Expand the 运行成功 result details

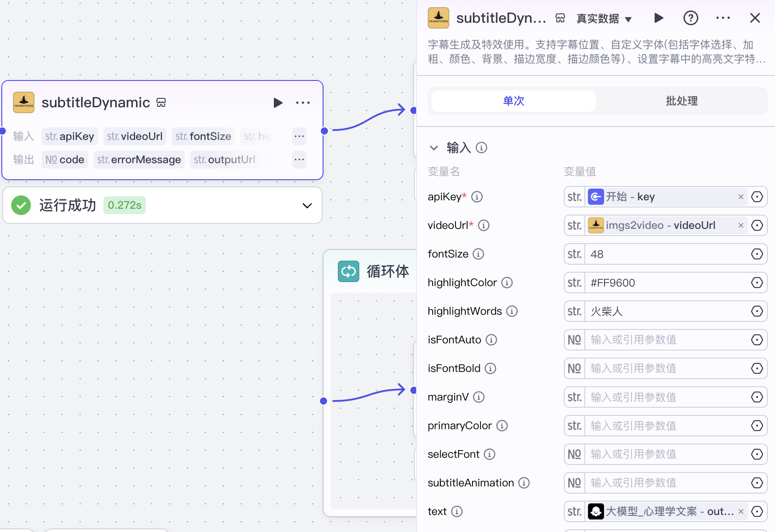click(307, 206)
